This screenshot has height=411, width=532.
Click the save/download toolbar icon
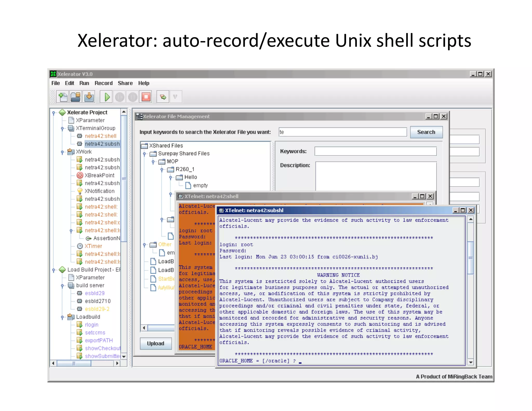[x=89, y=97]
